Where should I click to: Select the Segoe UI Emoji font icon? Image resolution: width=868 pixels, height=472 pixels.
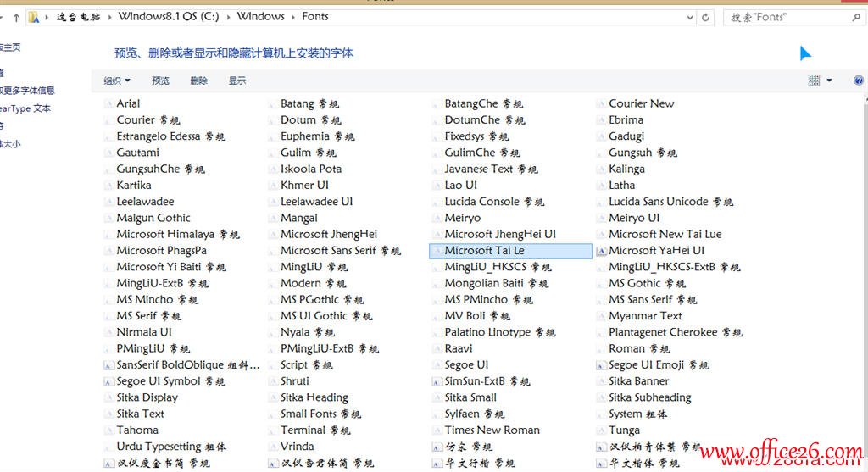click(x=601, y=365)
